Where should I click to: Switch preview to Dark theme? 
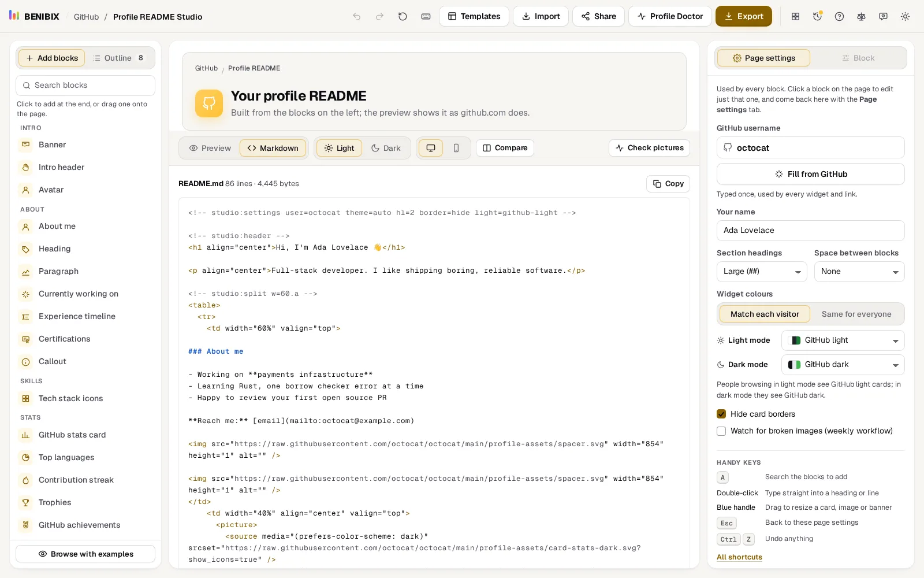[386, 148]
